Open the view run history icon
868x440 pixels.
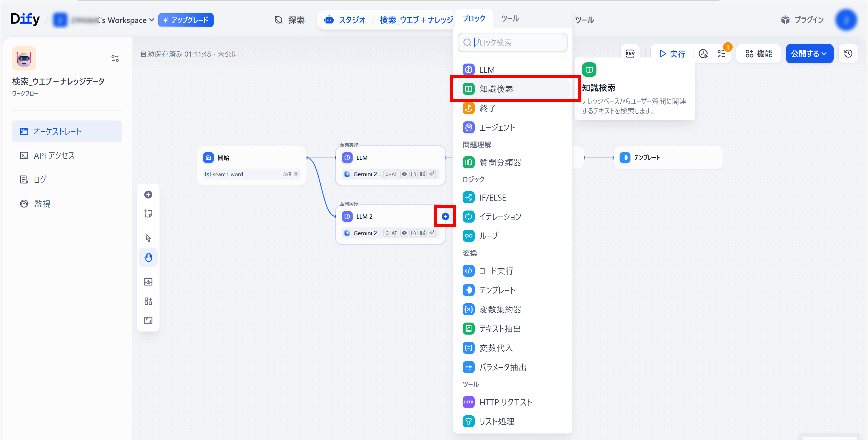pyautogui.click(x=703, y=54)
